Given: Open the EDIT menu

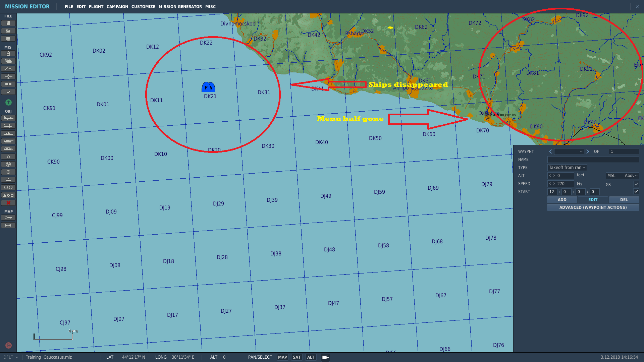Looking at the screenshot, I should click(x=81, y=7).
